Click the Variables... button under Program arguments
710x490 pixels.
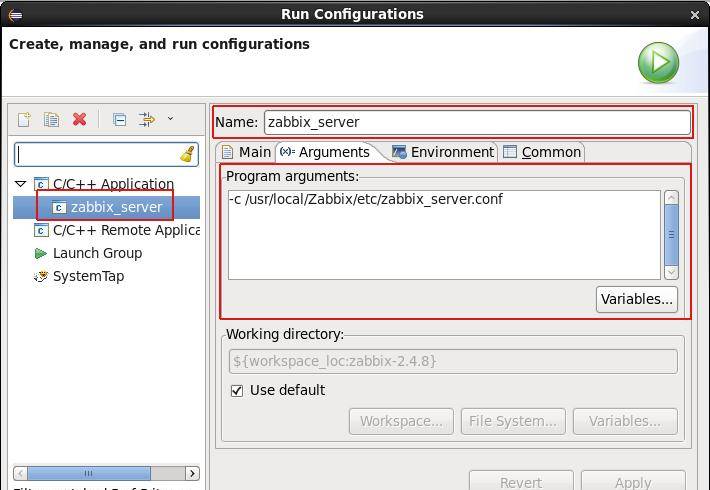pos(637,299)
